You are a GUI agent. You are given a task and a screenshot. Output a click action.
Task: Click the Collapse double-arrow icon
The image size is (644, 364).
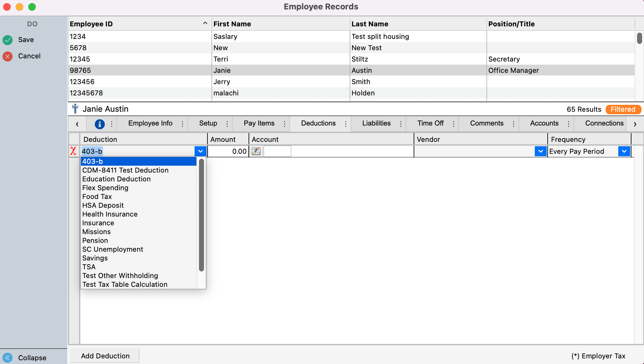pos(8,357)
